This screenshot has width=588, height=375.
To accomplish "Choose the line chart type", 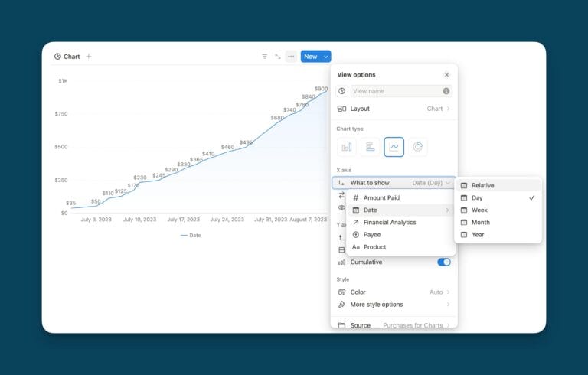I will coord(394,147).
